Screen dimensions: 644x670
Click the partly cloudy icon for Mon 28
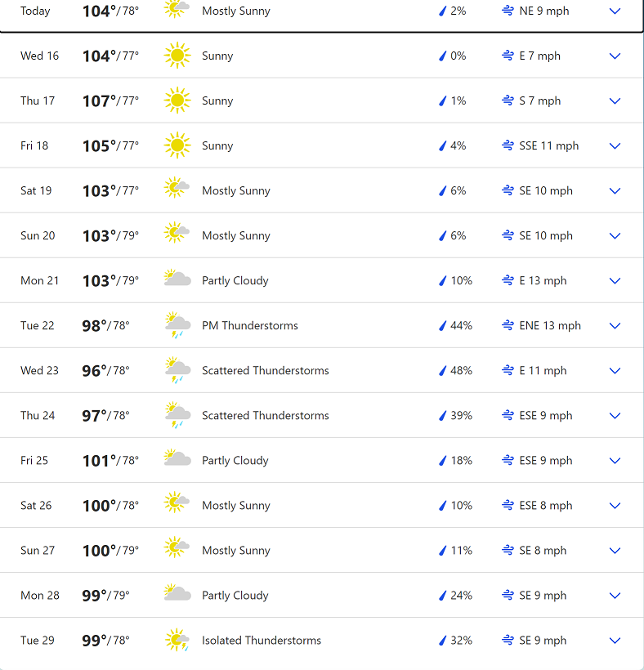pos(177,592)
